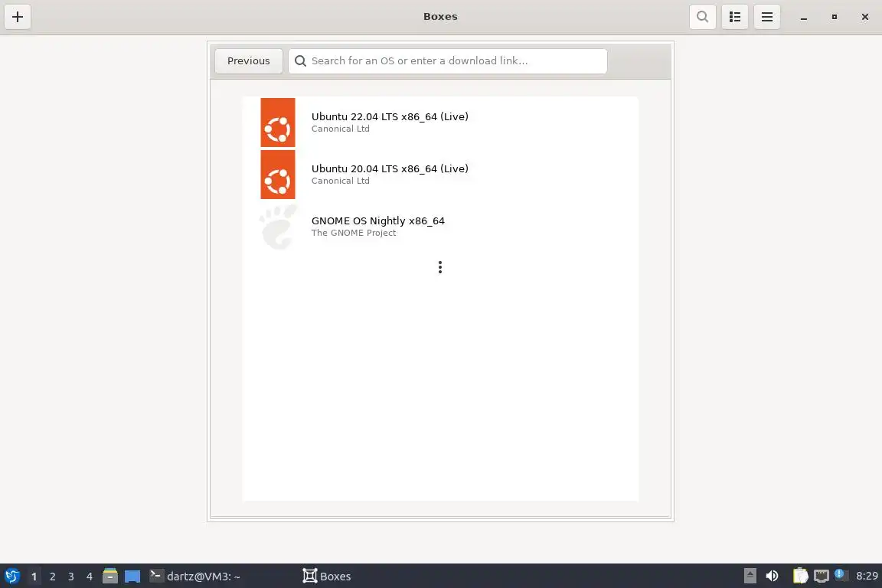Click the clock showing 8:29

coord(867,576)
